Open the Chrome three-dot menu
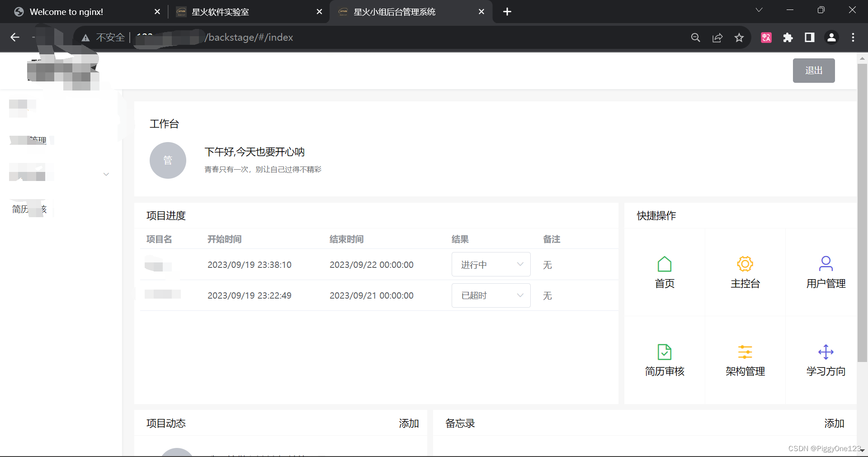868x457 pixels. point(853,38)
